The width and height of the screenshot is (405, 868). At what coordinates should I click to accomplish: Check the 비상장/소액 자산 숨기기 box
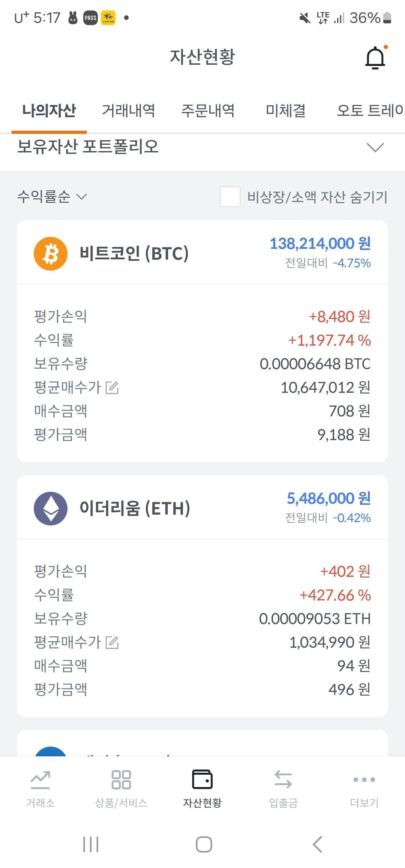(x=230, y=197)
